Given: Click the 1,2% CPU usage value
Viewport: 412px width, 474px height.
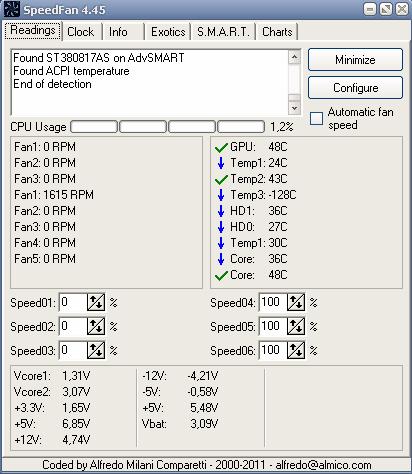Looking at the screenshot, I should click(282, 127).
